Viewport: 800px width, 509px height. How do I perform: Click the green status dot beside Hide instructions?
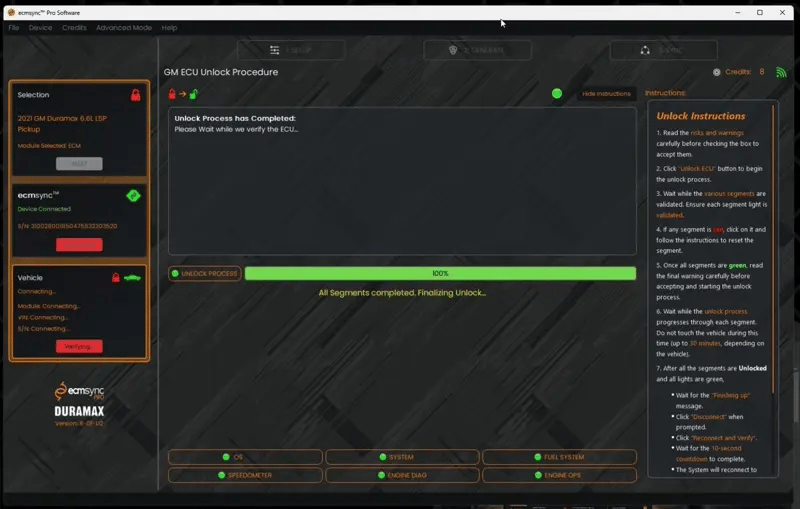pyautogui.click(x=557, y=93)
